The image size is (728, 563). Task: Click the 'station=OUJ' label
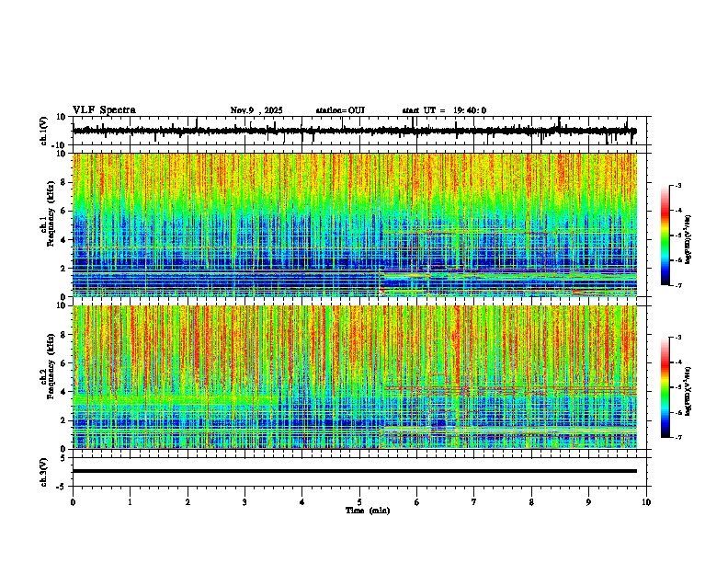[340, 110]
